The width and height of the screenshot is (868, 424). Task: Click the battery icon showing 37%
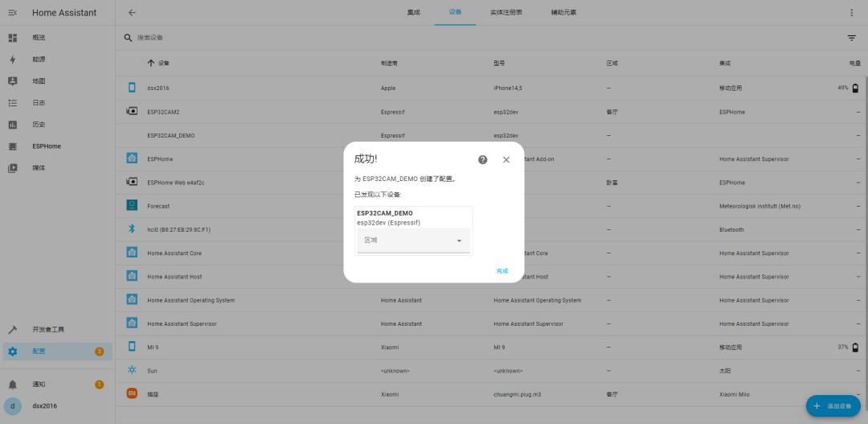click(x=855, y=347)
